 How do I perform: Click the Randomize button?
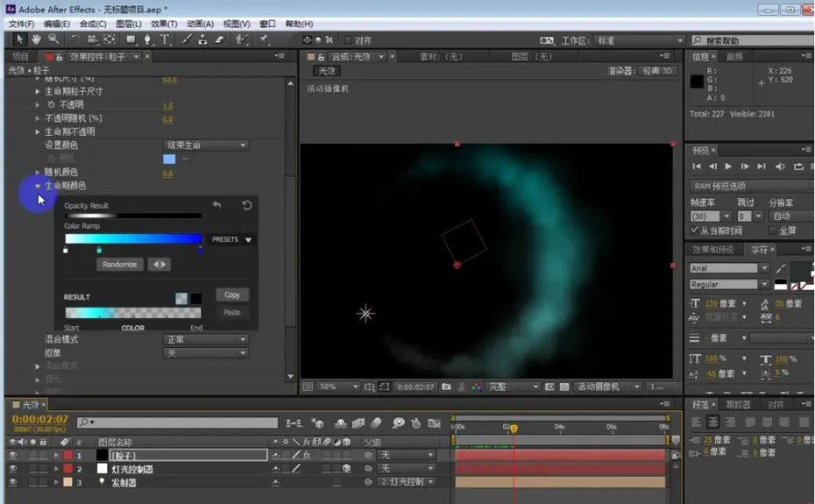tap(119, 264)
